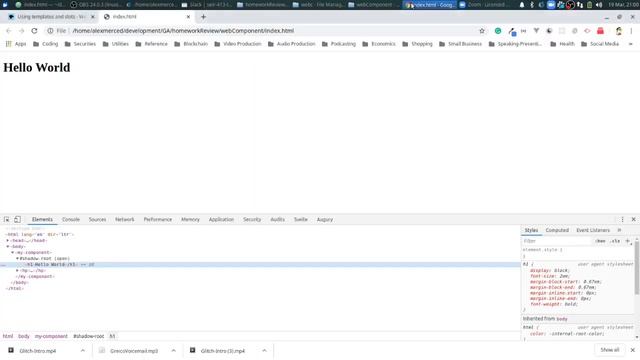Open options for GrecoVoicemail.mp3 download
This screenshot has width=640, height=360.
click(x=173, y=351)
